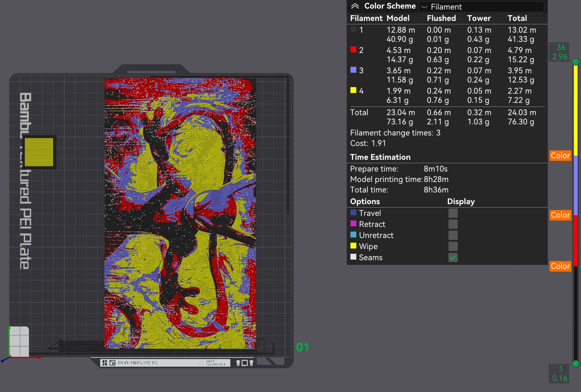This screenshot has width=581, height=392.
Task: Click the Seams legend color square
Action: [x=353, y=257]
